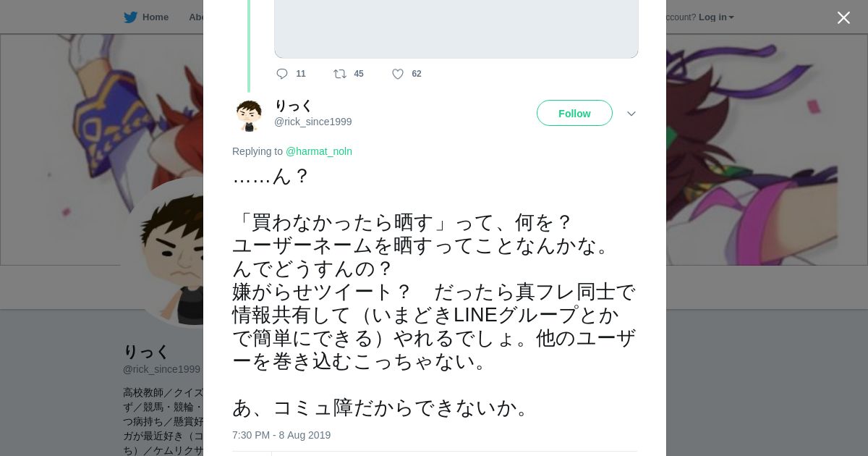Image resolution: width=868 pixels, height=456 pixels.
Task: Click the 62 likes count
Action: click(417, 74)
